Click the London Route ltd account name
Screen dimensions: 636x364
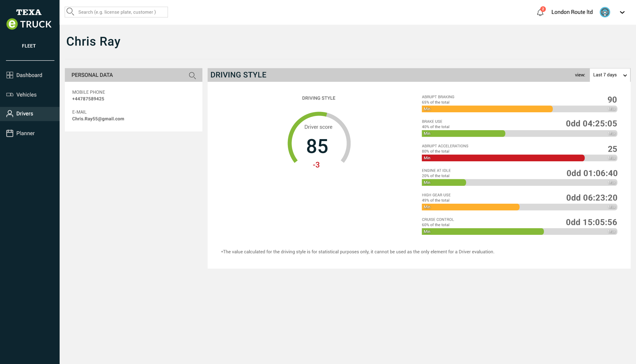point(572,12)
